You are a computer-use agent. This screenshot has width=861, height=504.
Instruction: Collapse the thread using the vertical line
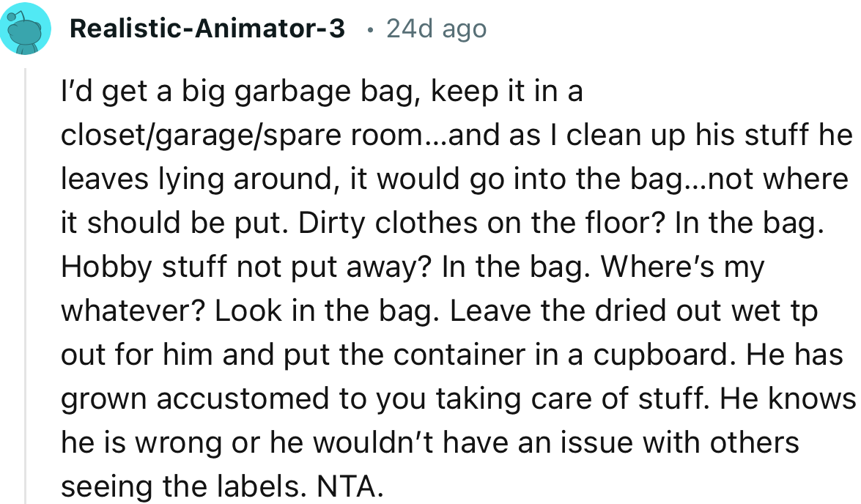tap(26, 286)
